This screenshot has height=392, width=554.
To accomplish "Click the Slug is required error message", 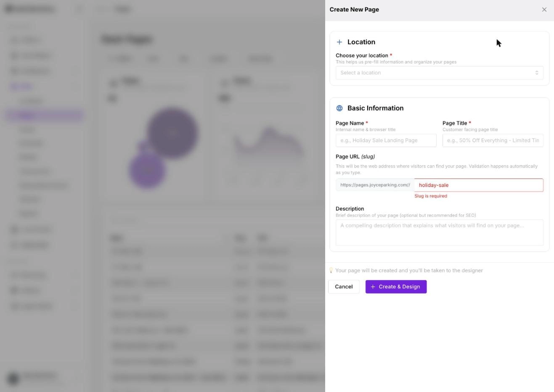I will coord(431,196).
